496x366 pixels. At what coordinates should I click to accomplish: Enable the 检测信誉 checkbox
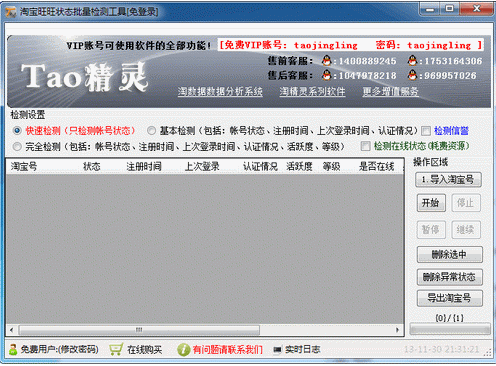426,131
